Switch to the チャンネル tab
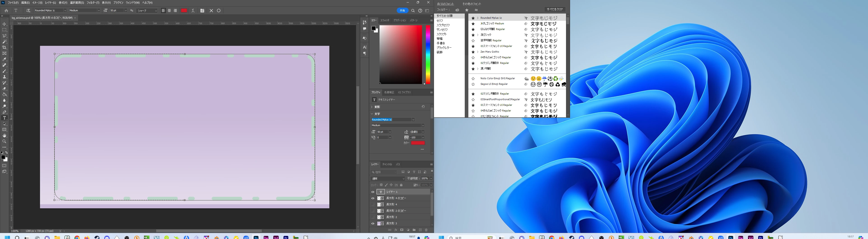Image resolution: width=868 pixels, height=239 pixels. (x=387, y=164)
